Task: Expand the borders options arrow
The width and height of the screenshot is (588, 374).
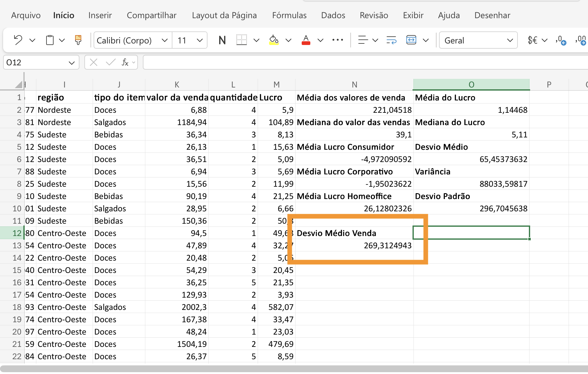Action: (256, 40)
